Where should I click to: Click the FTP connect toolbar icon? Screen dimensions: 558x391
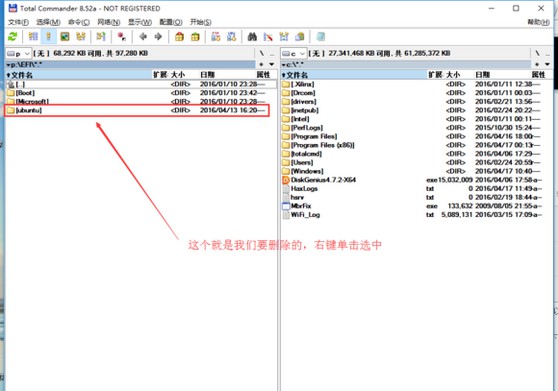216,36
